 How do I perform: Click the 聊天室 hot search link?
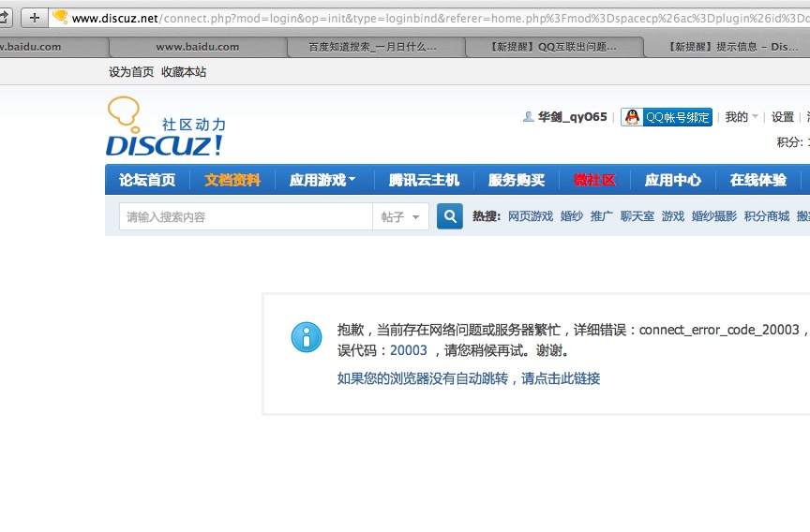637,216
